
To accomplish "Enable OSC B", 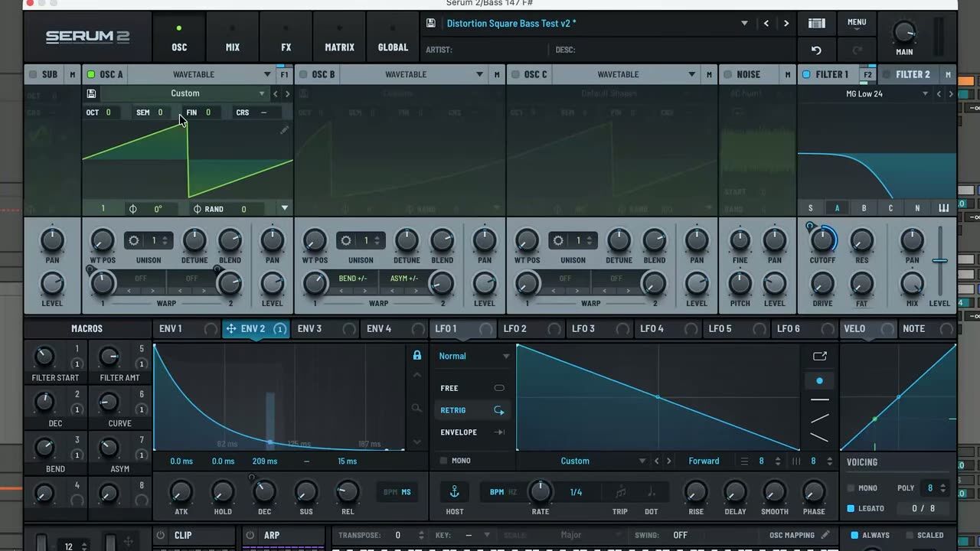I will pyautogui.click(x=303, y=74).
